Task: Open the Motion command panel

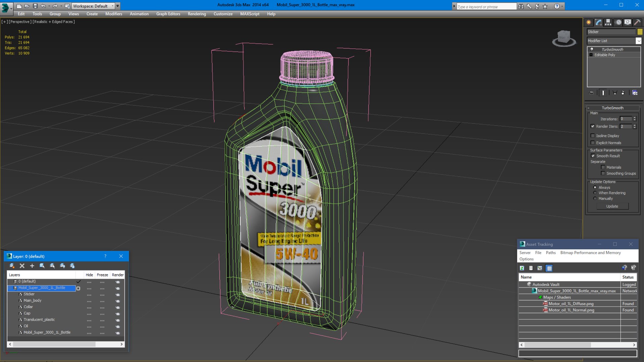Action: 619,22
